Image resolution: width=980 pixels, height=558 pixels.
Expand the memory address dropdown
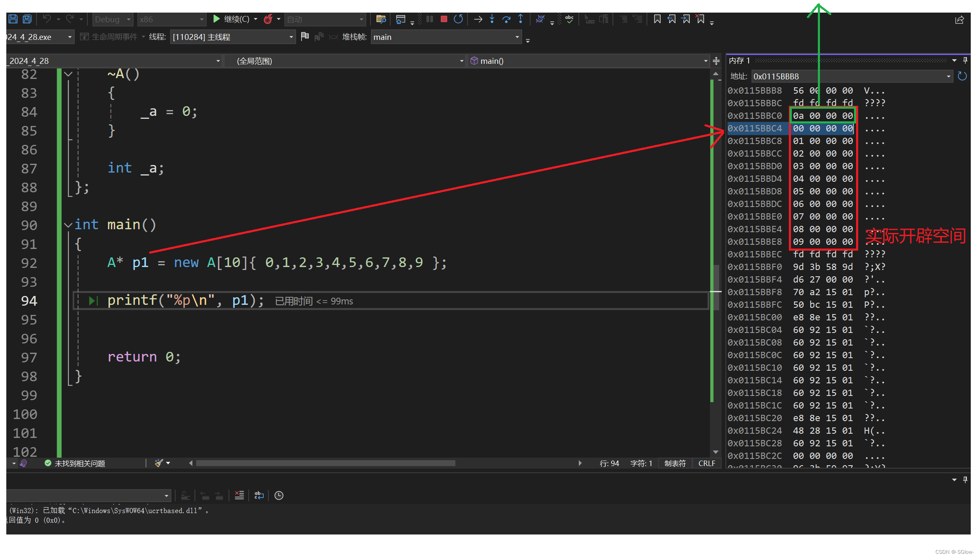pos(948,76)
